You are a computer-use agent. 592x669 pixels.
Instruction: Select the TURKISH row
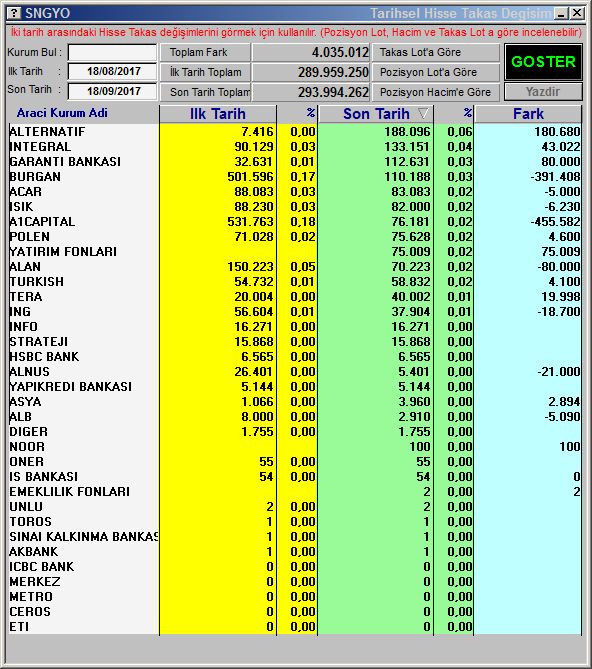[x=295, y=282]
